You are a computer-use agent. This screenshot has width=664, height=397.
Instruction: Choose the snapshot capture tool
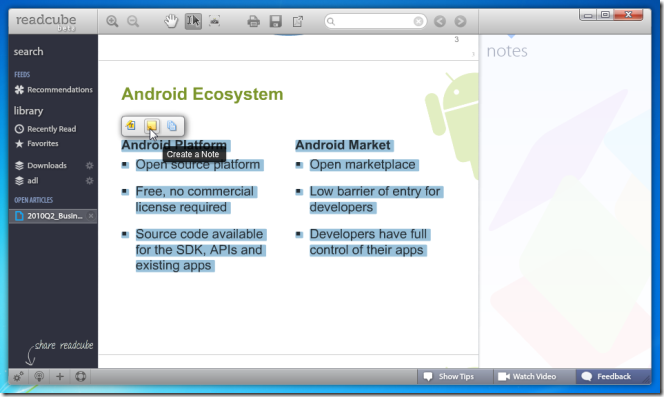pos(215,21)
